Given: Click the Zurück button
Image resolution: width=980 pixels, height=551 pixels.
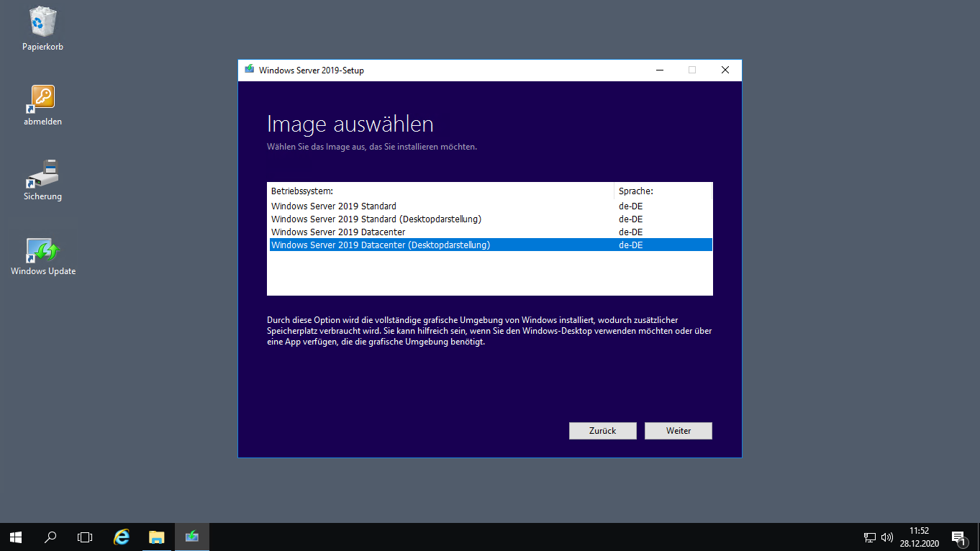Looking at the screenshot, I should [x=602, y=430].
